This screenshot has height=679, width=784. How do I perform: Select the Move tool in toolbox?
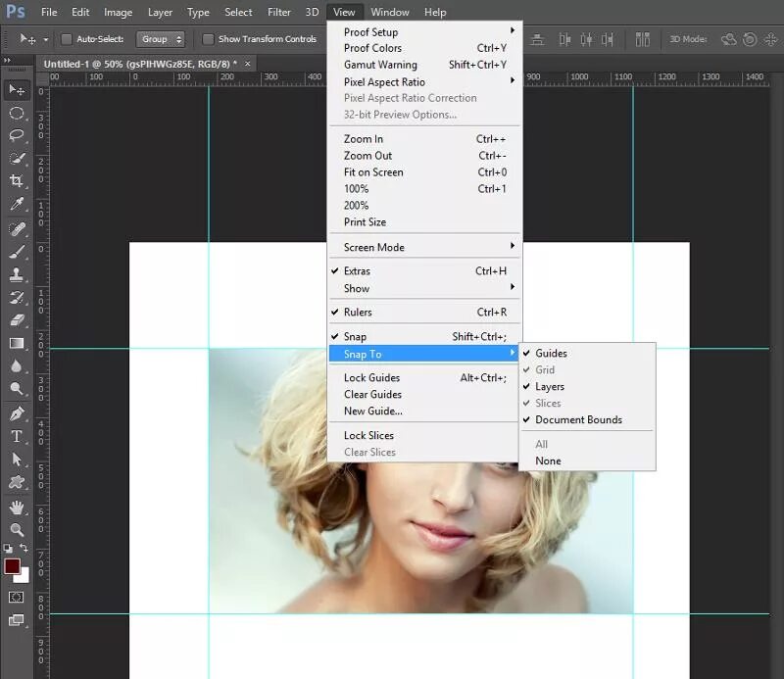coord(17,90)
